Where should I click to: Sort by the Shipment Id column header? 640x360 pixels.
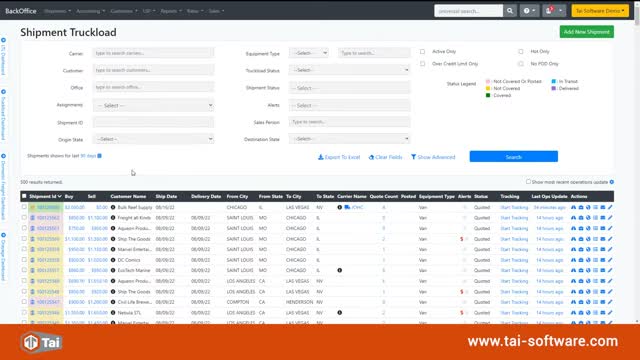click(45, 196)
